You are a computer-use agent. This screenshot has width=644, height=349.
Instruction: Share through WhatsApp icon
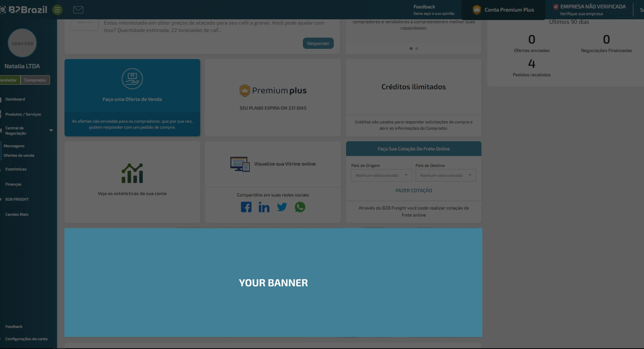[x=300, y=207]
